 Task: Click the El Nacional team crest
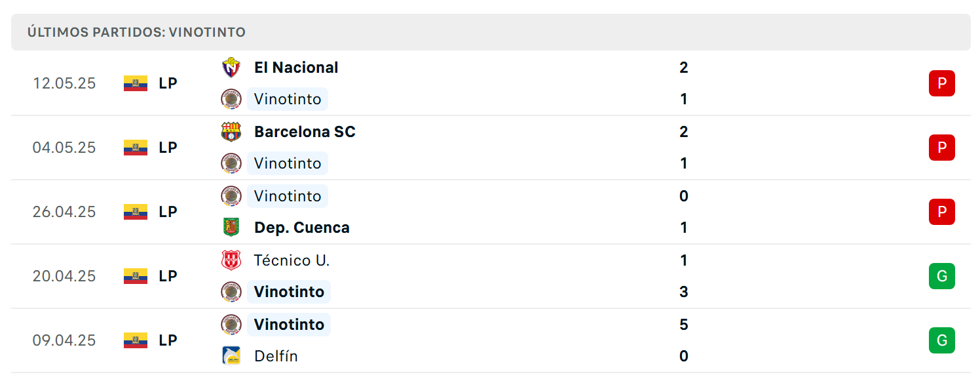[231, 68]
